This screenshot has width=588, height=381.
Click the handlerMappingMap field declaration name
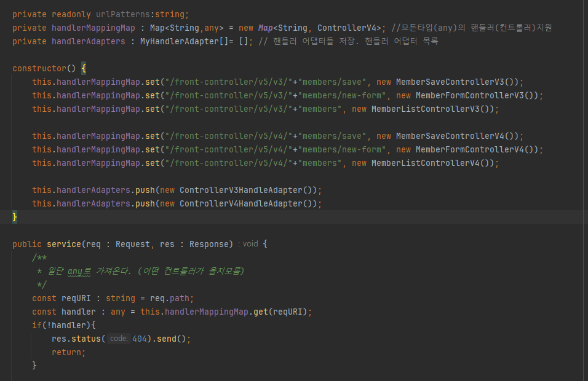pyautogui.click(x=93, y=28)
